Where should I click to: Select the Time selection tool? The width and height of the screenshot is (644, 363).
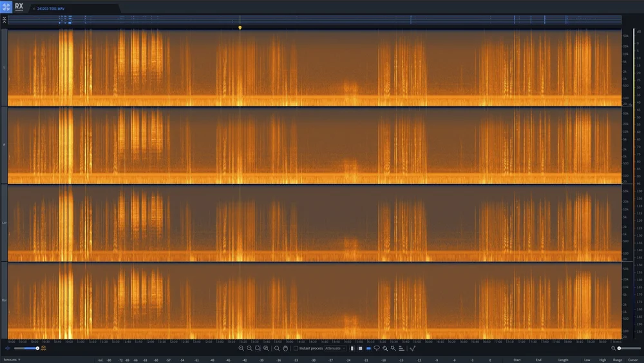click(352, 348)
